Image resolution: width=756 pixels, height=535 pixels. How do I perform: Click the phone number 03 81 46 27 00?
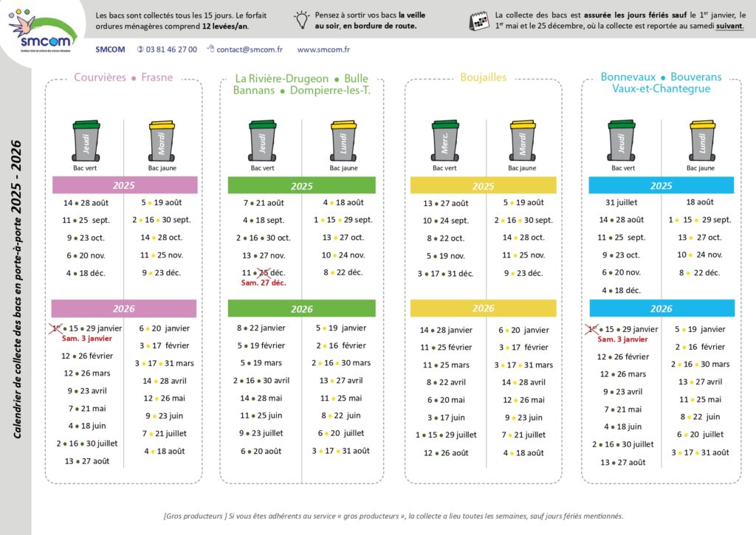coord(171,49)
